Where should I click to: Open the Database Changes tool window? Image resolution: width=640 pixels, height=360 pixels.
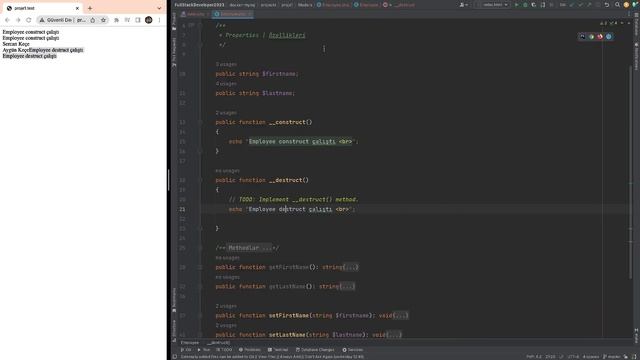coord(315,350)
